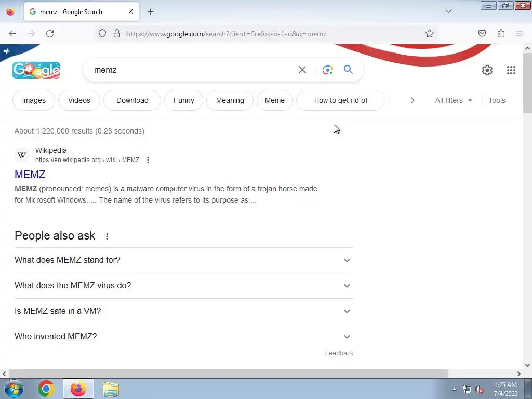This screenshot has height=399, width=532.
Task: Clear the search box with X
Action: click(x=302, y=70)
